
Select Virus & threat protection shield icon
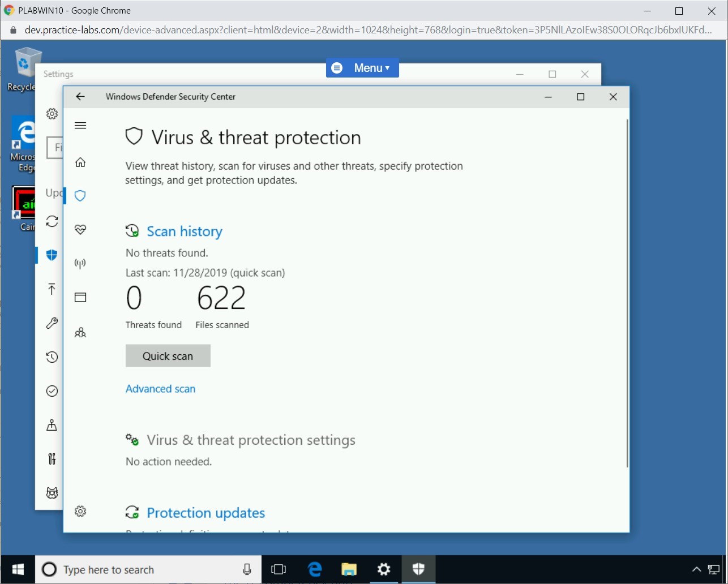click(x=80, y=196)
